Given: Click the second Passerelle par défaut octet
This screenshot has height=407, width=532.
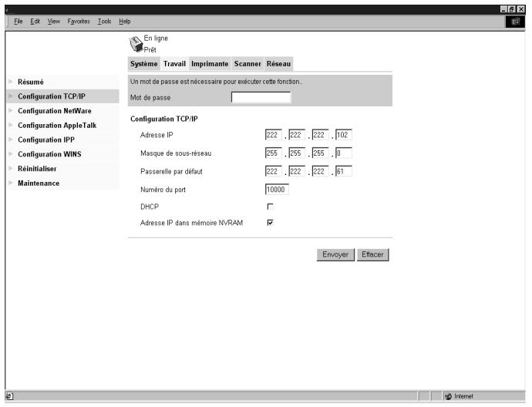Looking at the screenshot, I should coord(297,171).
